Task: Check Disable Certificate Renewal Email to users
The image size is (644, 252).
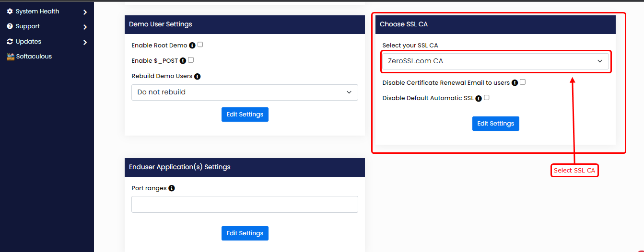Action: coord(523,82)
